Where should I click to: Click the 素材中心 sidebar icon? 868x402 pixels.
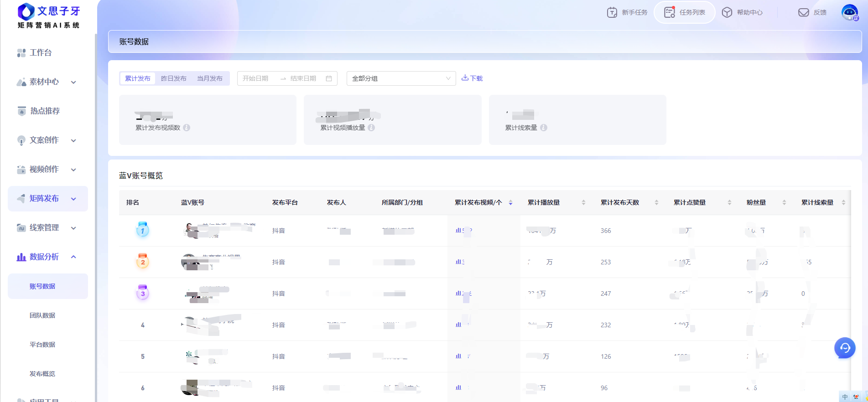click(21, 82)
